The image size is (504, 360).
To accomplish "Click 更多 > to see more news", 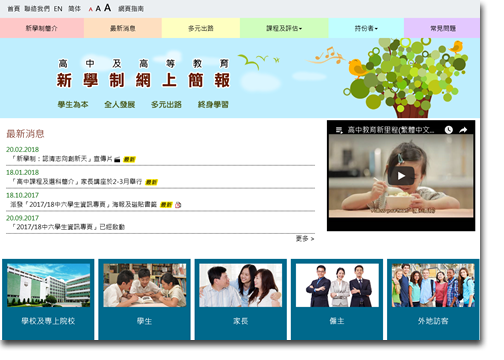I will (305, 239).
